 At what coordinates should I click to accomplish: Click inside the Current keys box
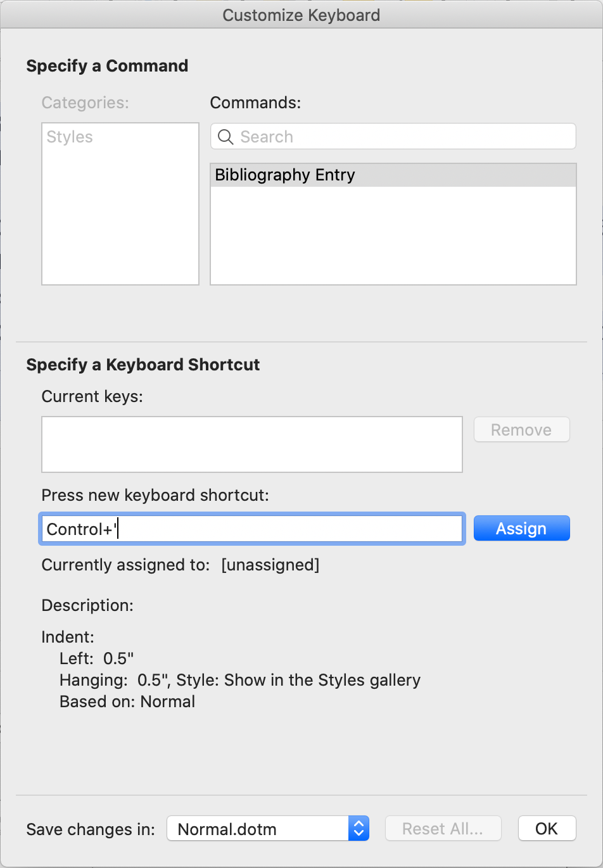click(x=251, y=444)
